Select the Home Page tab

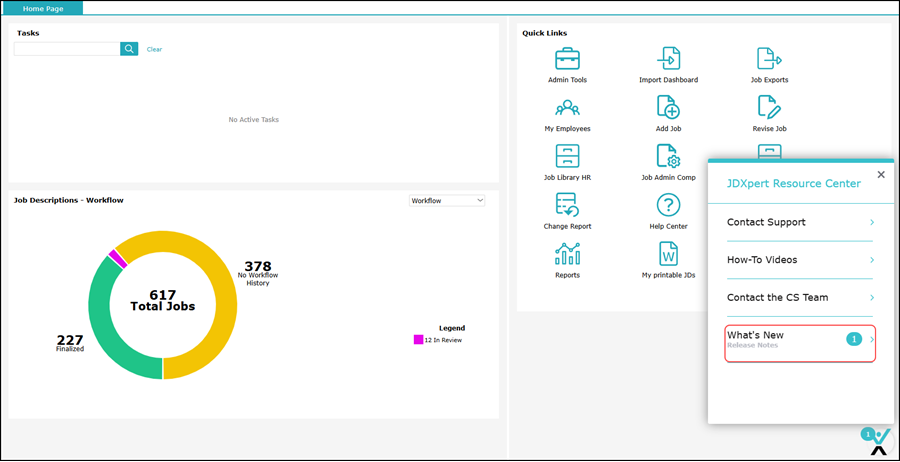pyautogui.click(x=42, y=8)
